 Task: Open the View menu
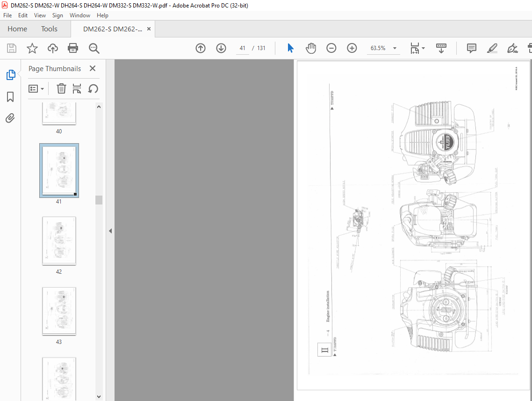coord(40,15)
